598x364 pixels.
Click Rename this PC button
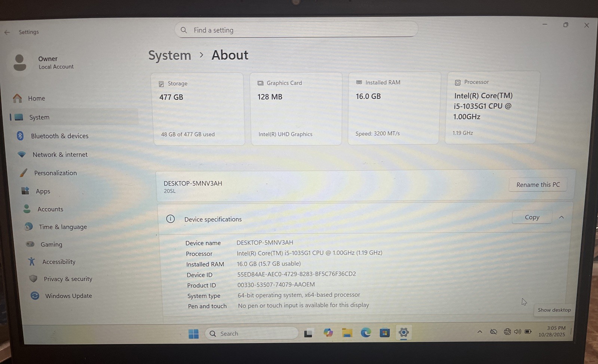click(538, 185)
